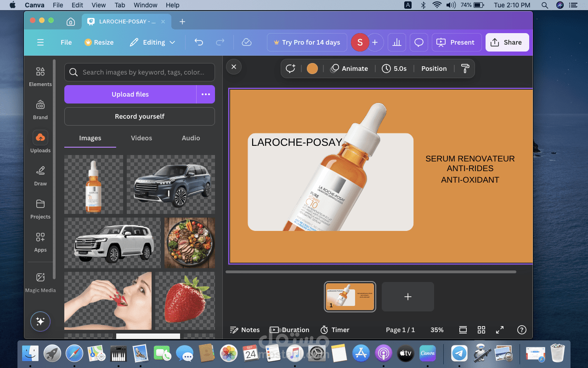The height and width of the screenshot is (368, 588).
Task: Click the home icon in tab bar
Action: (x=71, y=22)
